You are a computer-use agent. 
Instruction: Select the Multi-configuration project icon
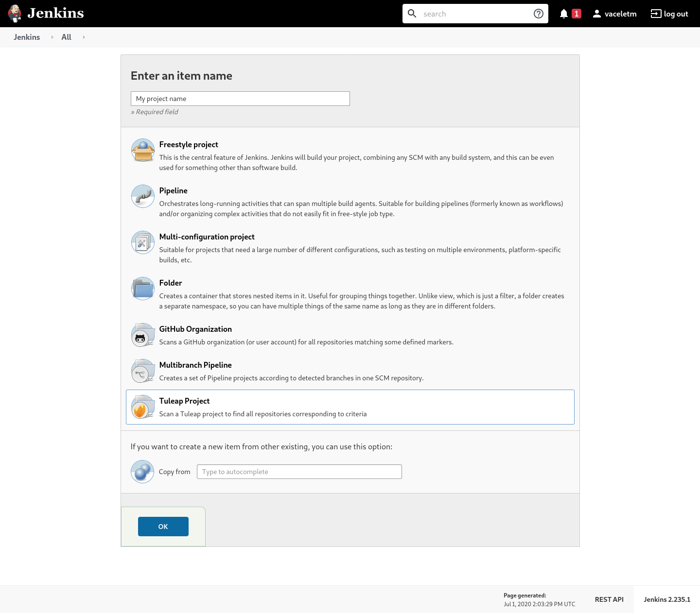click(x=143, y=242)
